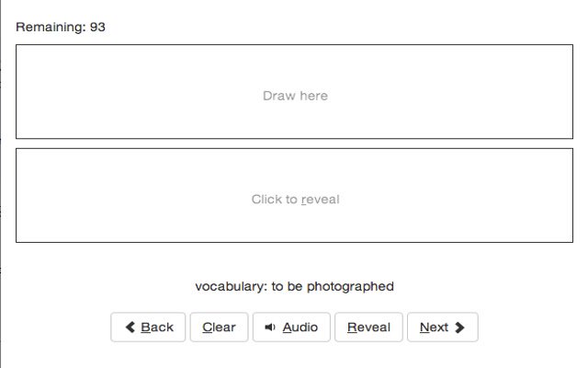Click the word 'Remaining:' at the top

click(51, 27)
